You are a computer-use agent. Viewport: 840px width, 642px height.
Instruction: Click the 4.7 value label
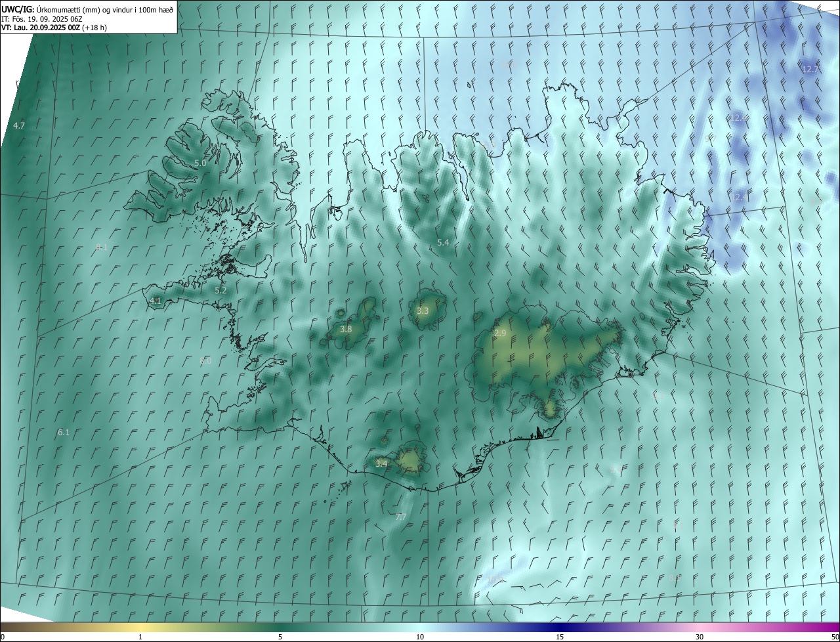[19, 125]
